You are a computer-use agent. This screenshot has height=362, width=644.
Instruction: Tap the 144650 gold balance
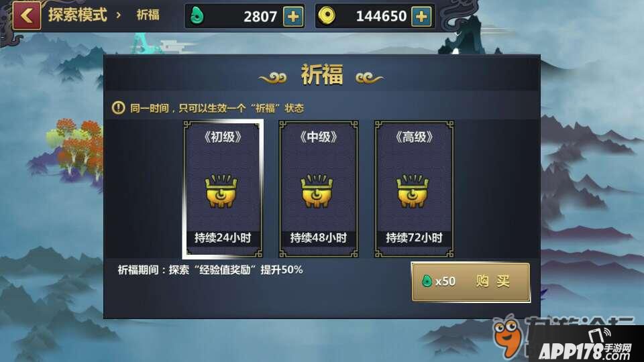pyautogui.click(x=381, y=16)
